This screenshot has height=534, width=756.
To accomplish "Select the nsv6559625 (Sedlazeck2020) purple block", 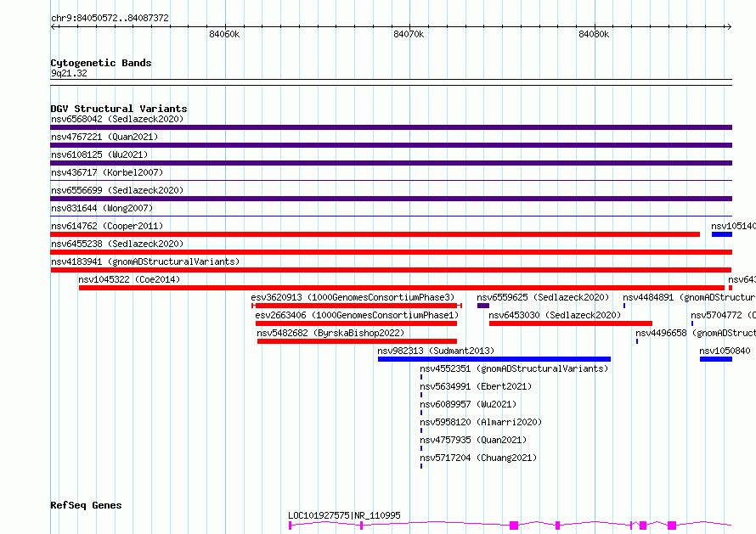I will click(x=483, y=306).
